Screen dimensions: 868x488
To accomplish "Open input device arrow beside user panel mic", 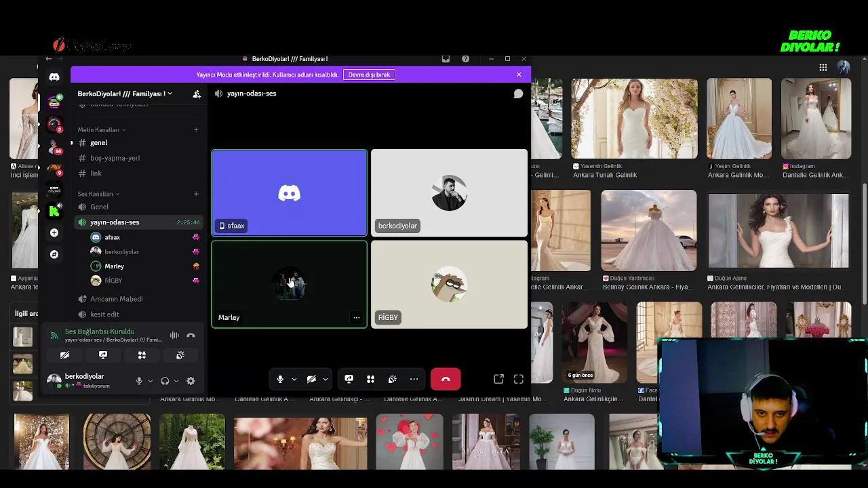I will tap(150, 381).
